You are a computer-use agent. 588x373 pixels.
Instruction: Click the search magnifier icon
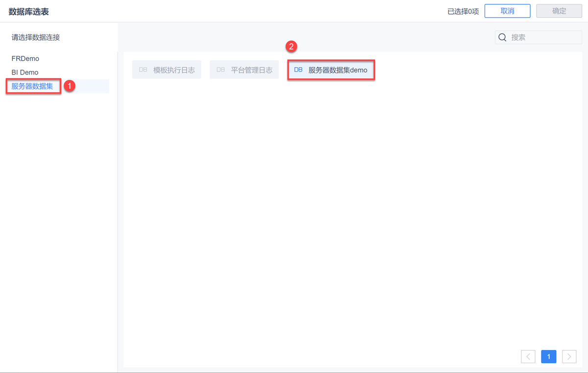point(502,37)
